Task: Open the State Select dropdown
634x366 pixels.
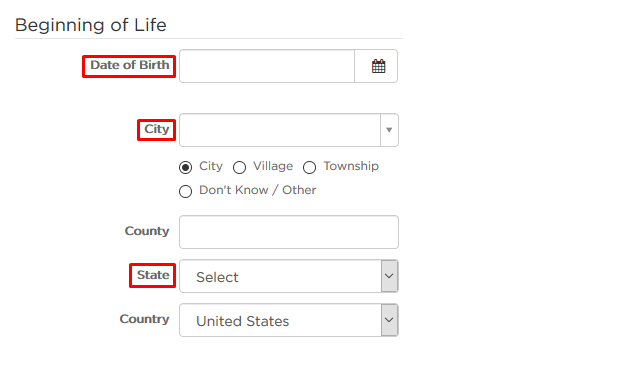Action: pyautogui.click(x=289, y=276)
